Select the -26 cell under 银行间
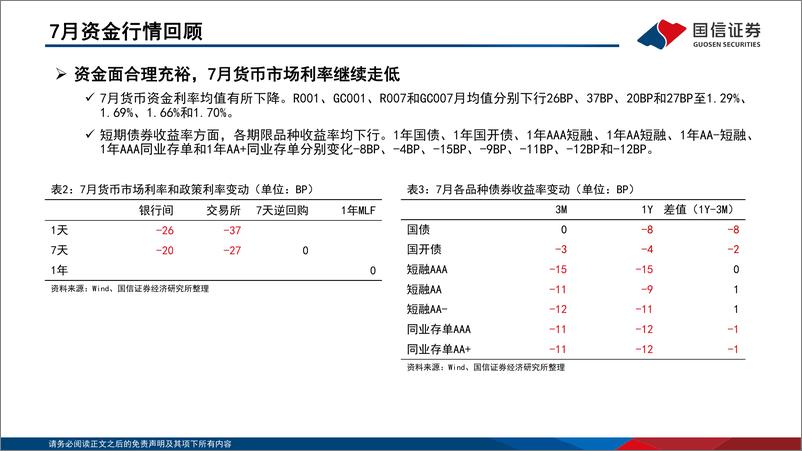The image size is (802, 451). pos(165,231)
